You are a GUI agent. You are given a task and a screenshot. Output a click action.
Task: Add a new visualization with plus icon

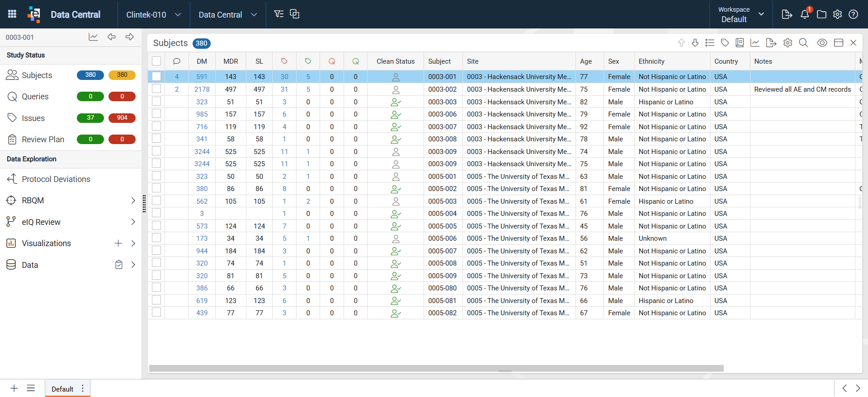coord(118,243)
